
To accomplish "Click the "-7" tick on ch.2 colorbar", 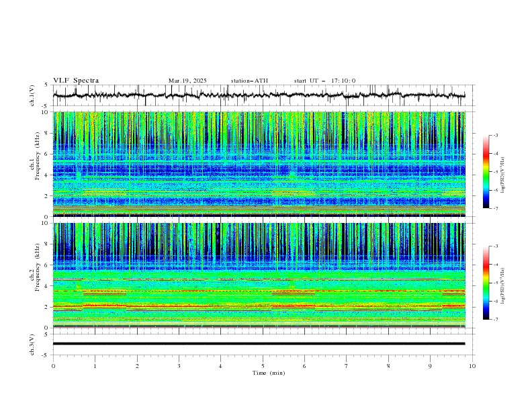I will point(496,320).
